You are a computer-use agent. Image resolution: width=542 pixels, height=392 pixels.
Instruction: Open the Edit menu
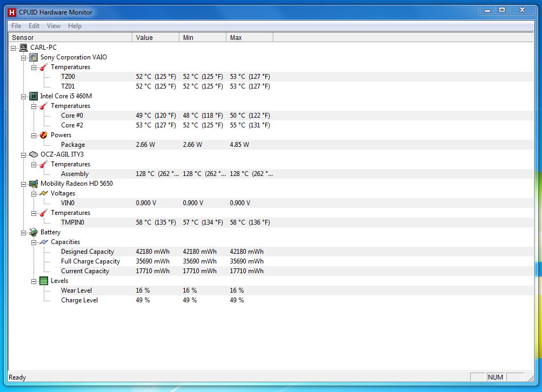[34, 26]
